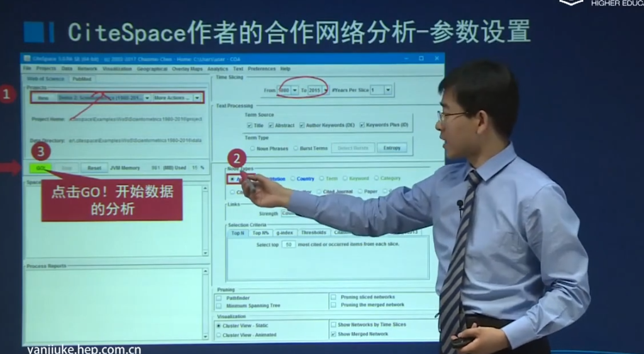
Task: Open the Projects menu
Action: [x=46, y=69]
